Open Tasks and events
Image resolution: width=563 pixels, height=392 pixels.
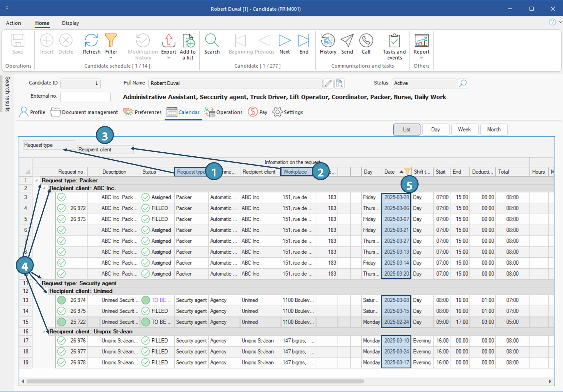tap(394, 41)
